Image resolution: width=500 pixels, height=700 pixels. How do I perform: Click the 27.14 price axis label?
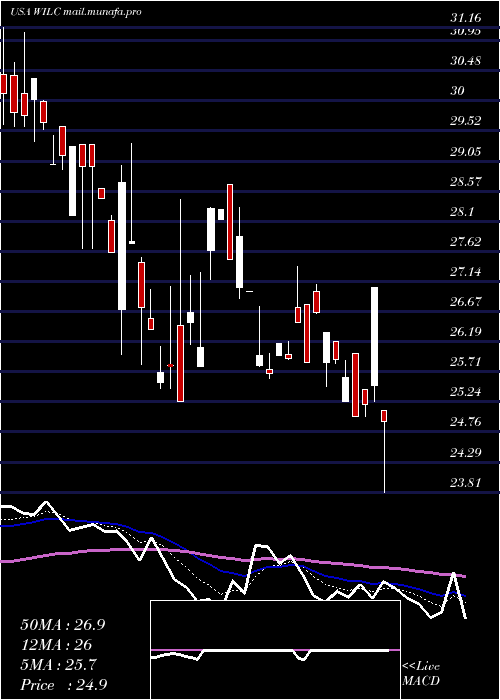click(466, 272)
